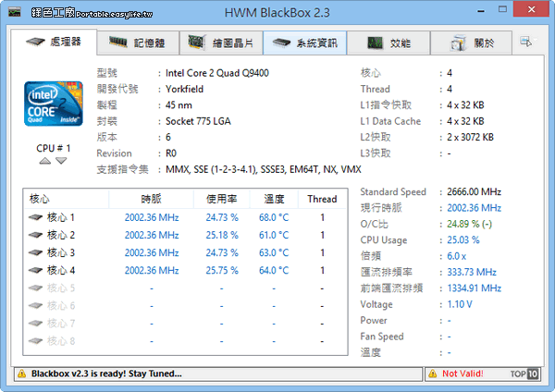Image resolution: width=555 pixels, height=392 pixels.
Task: Close the HWM BlackBox window
Action: pyautogui.click(x=531, y=9)
